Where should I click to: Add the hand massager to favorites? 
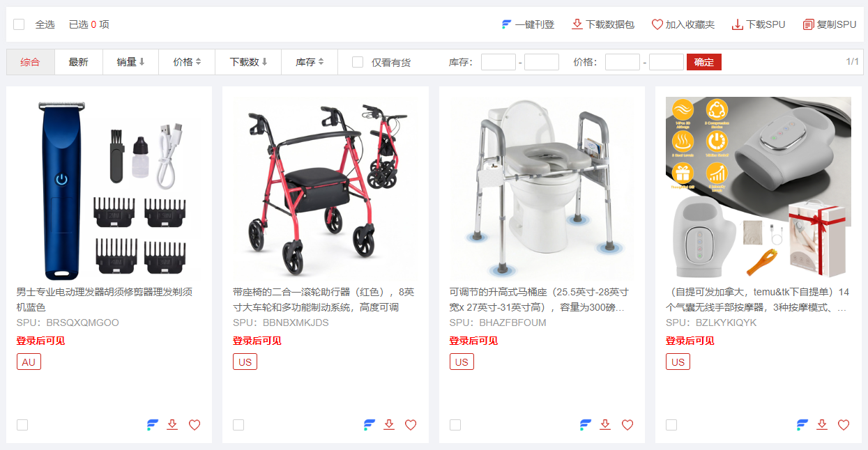point(844,425)
